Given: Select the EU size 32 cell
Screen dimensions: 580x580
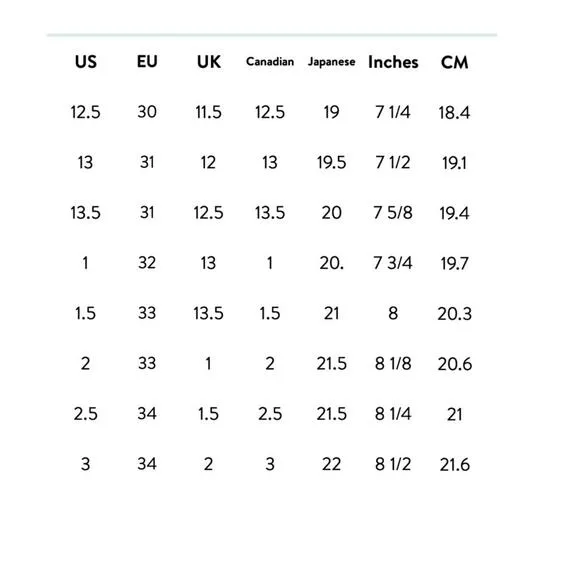Looking at the screenshot, I should pos(147,263).
